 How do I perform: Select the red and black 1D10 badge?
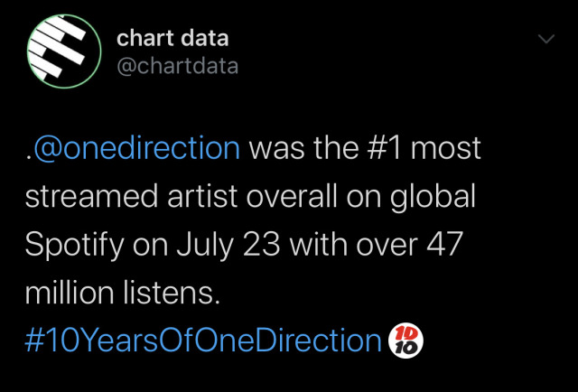coord(406,341)
